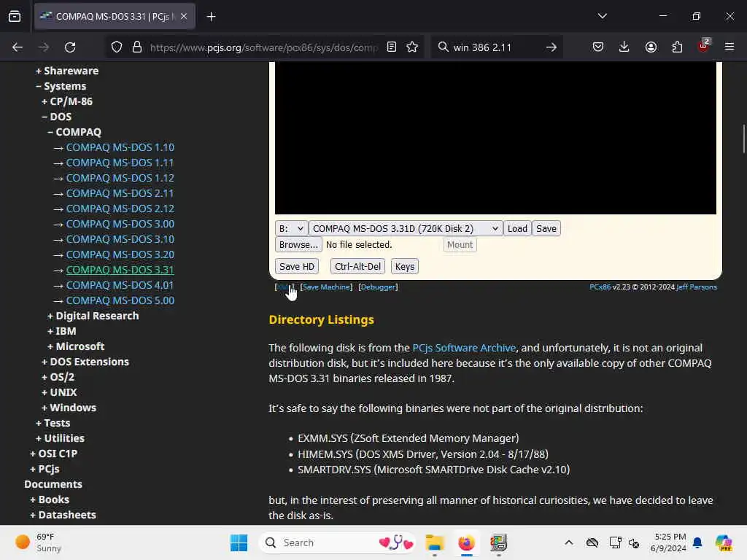Open COMPAQ MS-DOS 4.01 in sidebar
Viewport: 747px width, 560px height.
[x=120, y=285]
